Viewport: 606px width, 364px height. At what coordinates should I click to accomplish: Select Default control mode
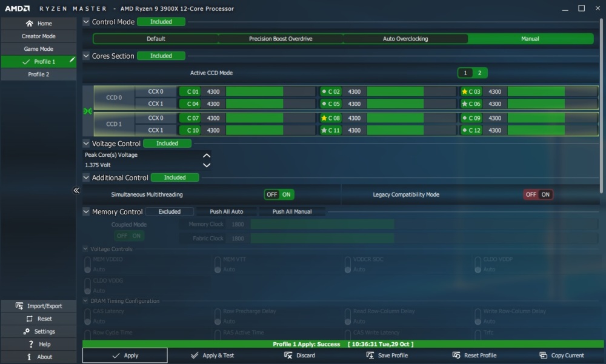point(156,39)
